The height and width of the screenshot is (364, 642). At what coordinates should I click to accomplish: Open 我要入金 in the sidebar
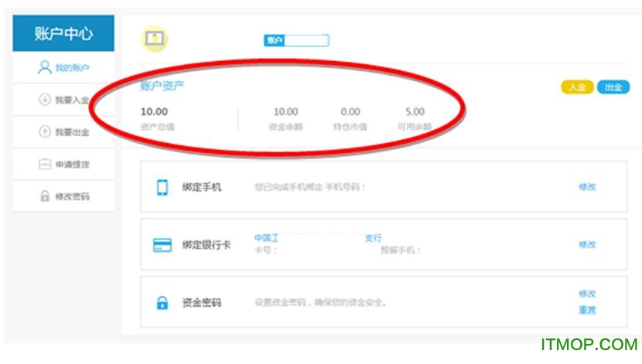click(63, 100)
